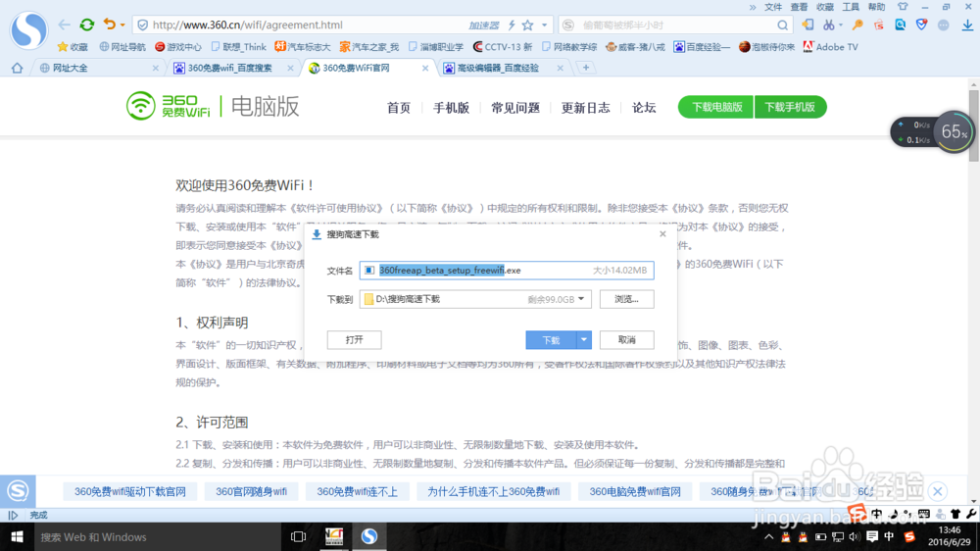Expand the 下载到 folder path dropdown
The image size is (980, 551).
click(581, 299)
